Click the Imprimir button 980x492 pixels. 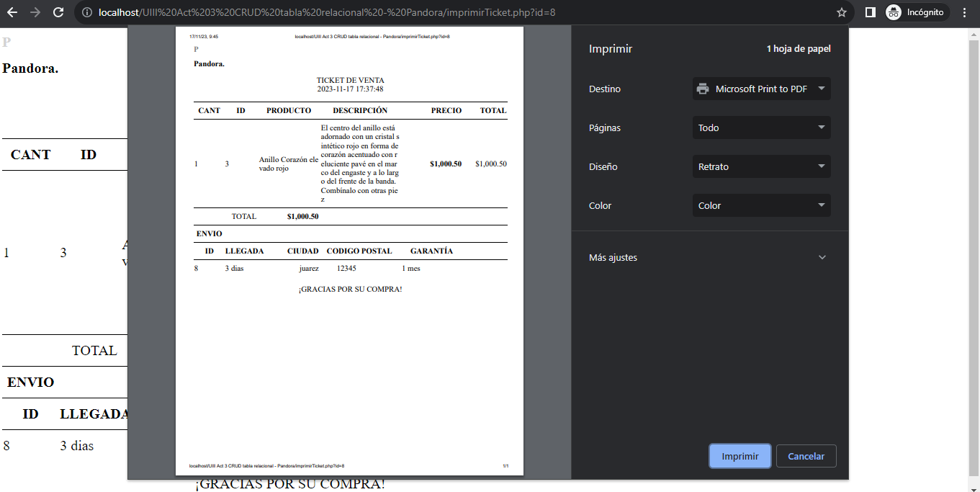[740, 455]
